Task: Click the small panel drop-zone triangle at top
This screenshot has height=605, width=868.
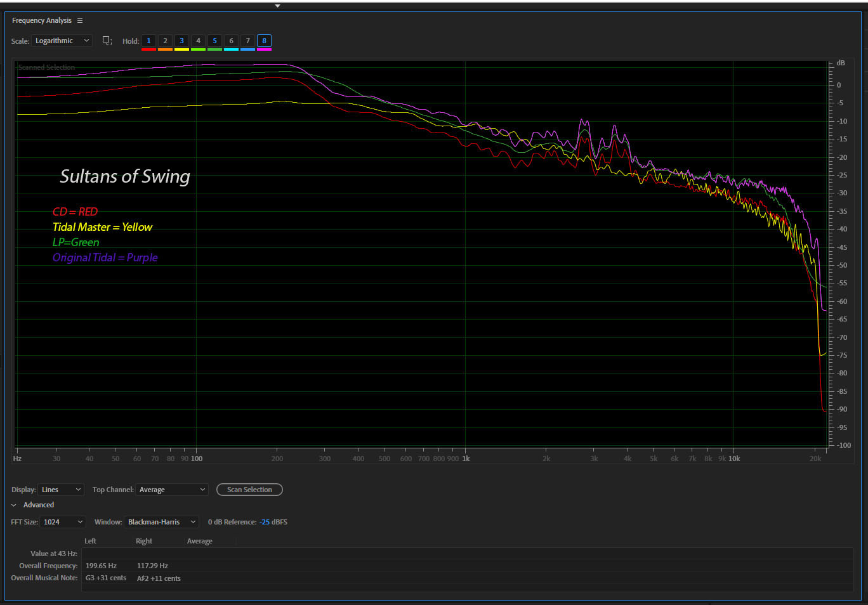Action: pyautogui.click(x=277, y=6)
